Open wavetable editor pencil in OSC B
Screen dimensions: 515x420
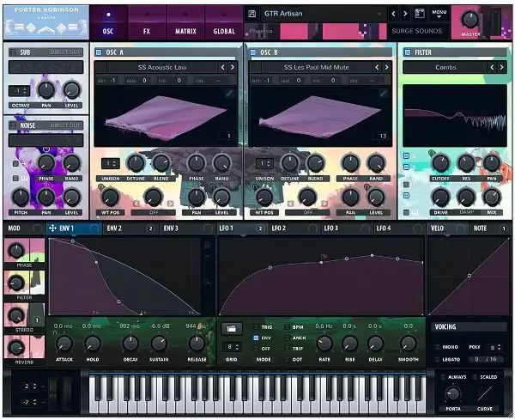384,93
